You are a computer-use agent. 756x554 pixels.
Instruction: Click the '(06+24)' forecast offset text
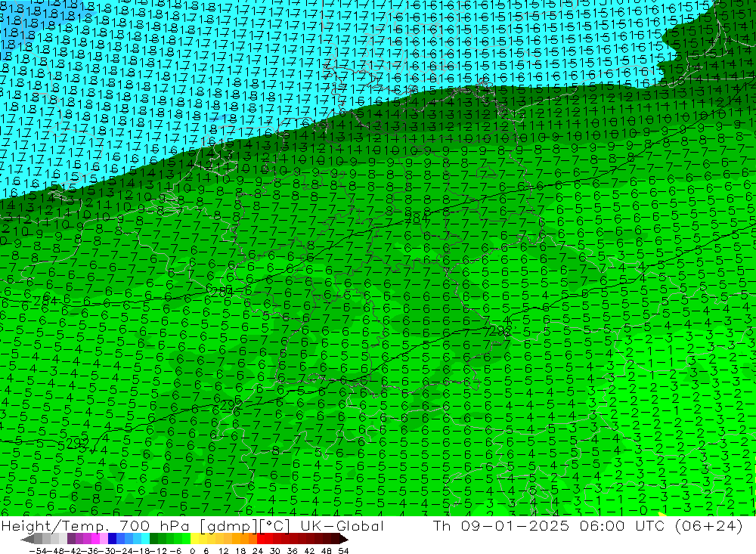click(709, 526)
